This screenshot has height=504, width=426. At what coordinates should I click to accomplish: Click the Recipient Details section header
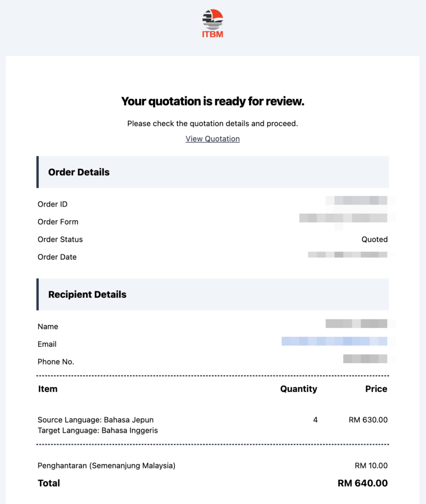[x=87, y=294]
